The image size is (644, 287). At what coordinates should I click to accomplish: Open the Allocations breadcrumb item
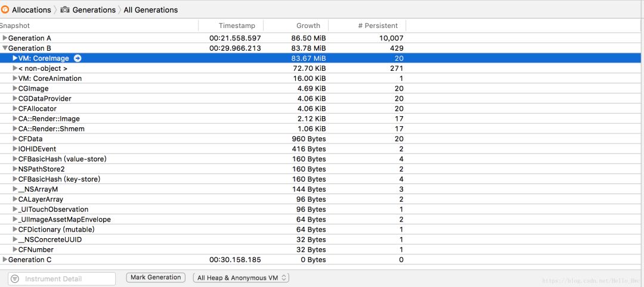coord(32,10)
